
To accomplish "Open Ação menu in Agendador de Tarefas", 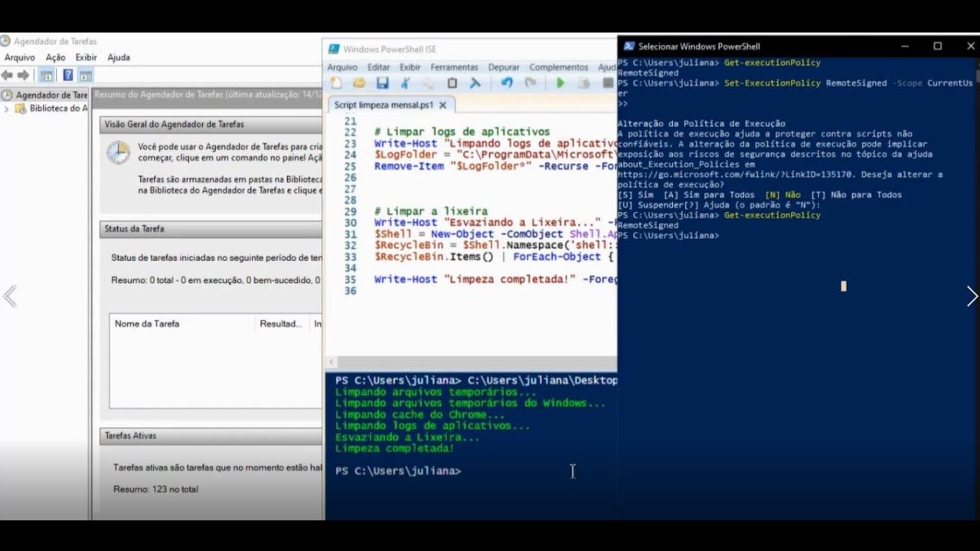I will pyautogui.click(x=55, y=57).
